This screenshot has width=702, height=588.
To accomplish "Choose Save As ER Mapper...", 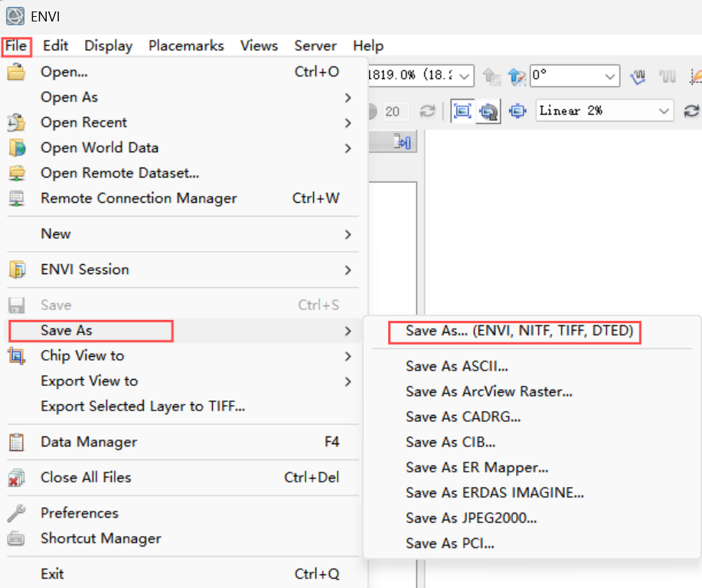I will tap(532, 468).
